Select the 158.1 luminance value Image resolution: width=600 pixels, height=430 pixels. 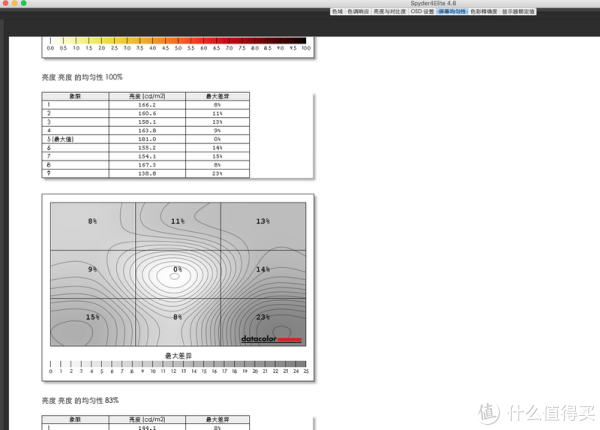(x=147, y=122)
